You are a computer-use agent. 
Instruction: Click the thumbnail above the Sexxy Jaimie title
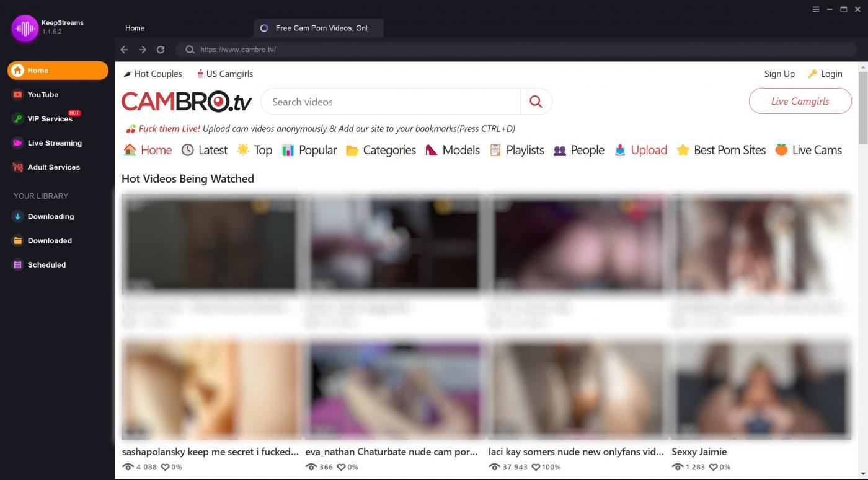761,389
